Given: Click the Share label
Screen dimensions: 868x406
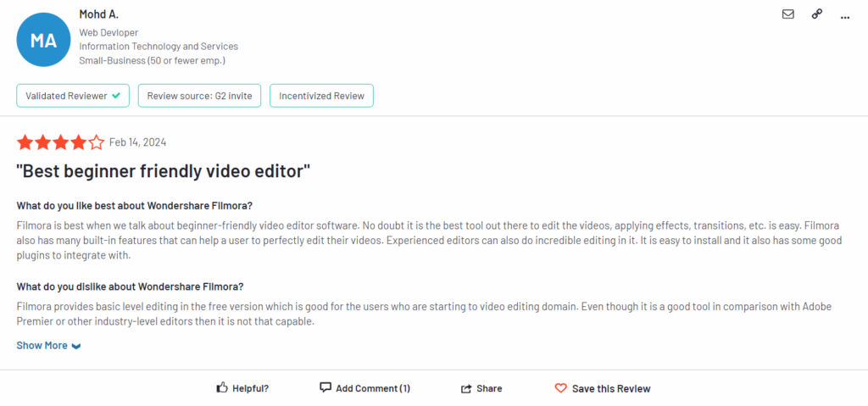Looking at the screenshot, I should coord(489,388).
